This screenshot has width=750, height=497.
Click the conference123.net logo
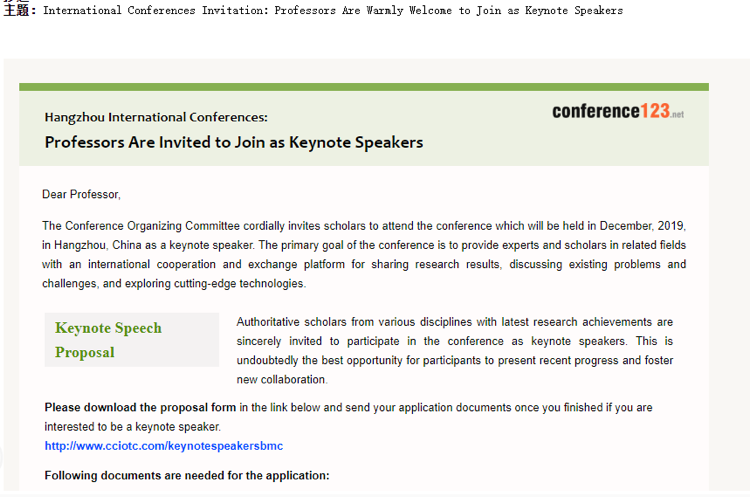[617, 111]
